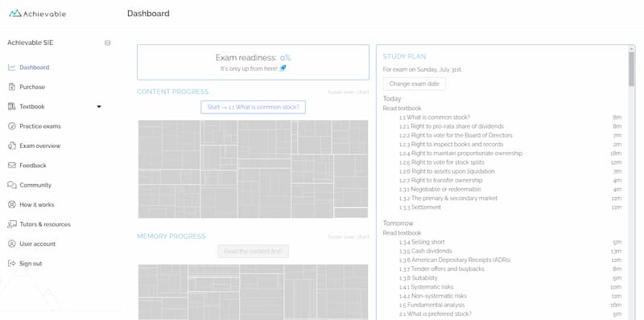Screen dimensions: 644x320
Task: Click Start 1.1 What is common stock button
Action: (x=253, y=107)
